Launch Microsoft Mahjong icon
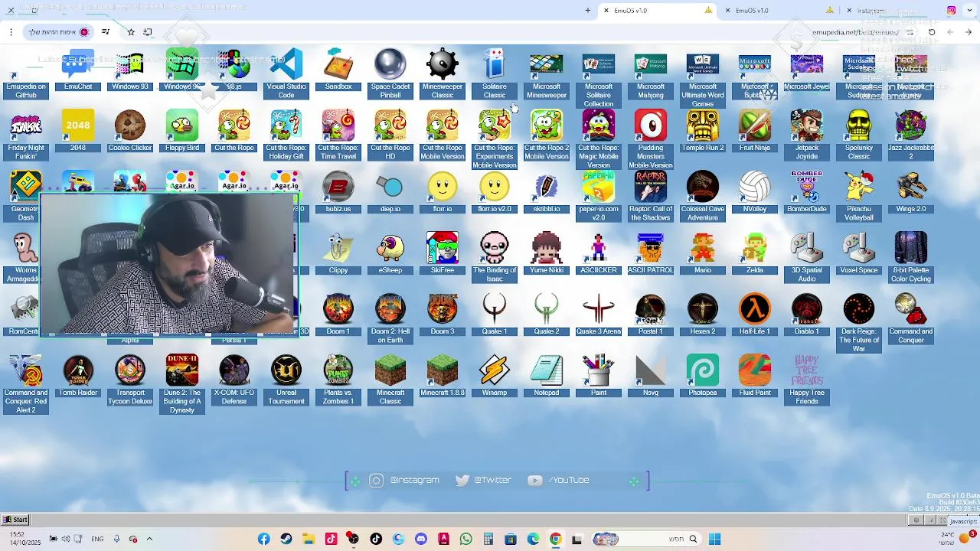 pyautogui.click(x=651, y=74)
